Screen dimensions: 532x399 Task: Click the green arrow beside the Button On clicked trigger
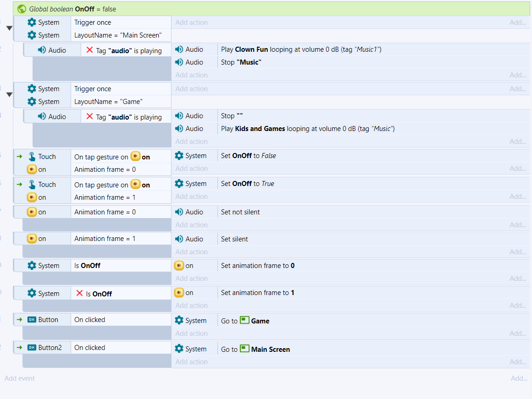coord(19,320)
